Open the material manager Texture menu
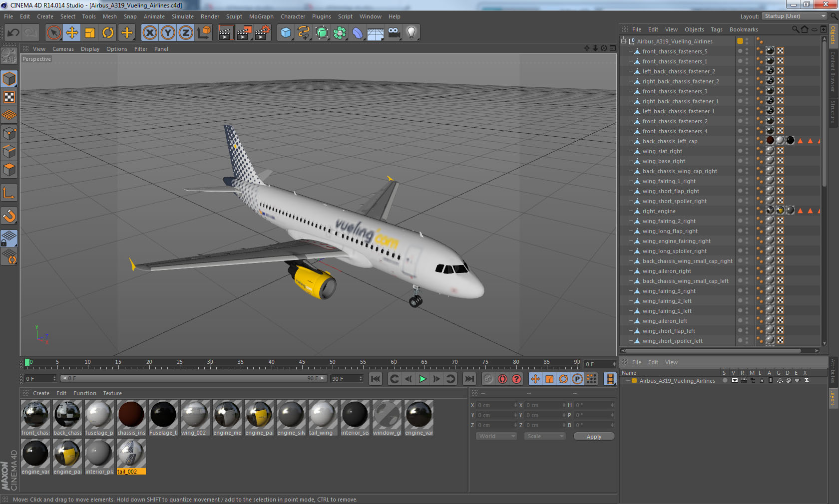839x504 pixels. [112, 393]
